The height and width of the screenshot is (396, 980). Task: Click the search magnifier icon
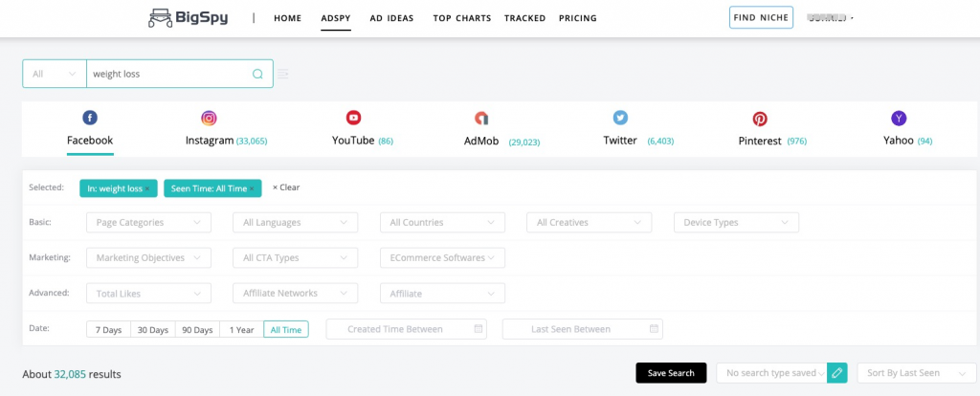coord(257,74)
